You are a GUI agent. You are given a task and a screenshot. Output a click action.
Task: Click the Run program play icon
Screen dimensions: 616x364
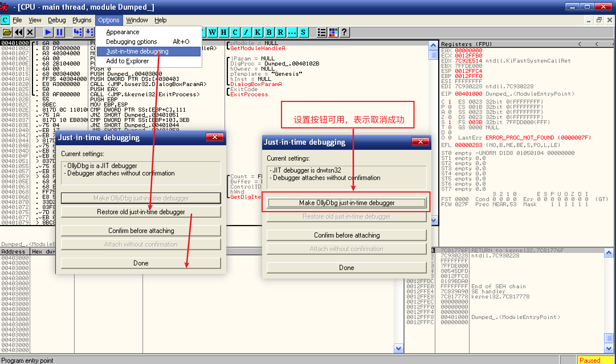pyautogui.click(x=48, y=32)
